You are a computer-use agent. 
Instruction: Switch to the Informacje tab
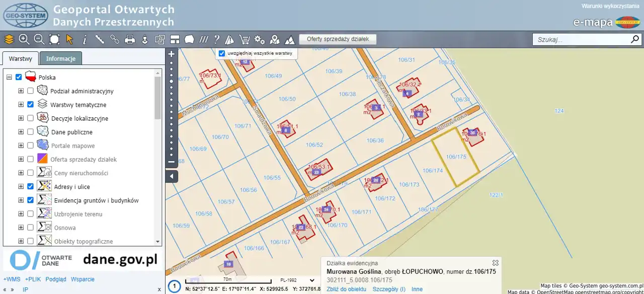(61, 58)
